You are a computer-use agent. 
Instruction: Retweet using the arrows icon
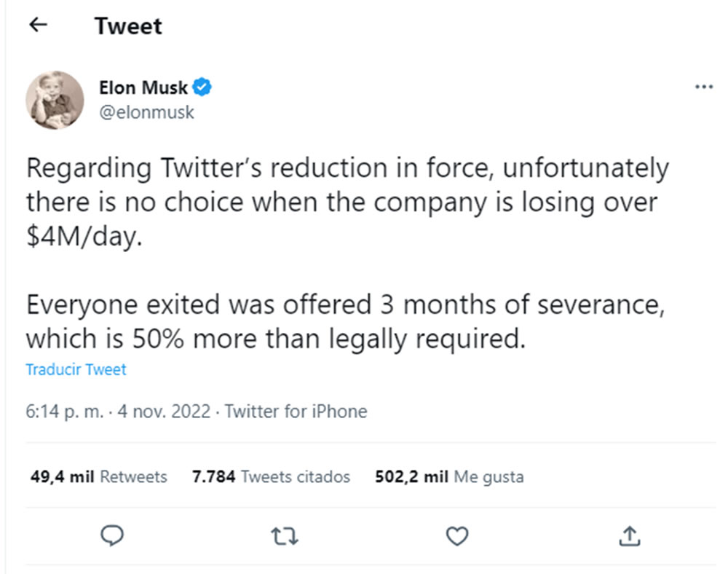tap(285, 536)
